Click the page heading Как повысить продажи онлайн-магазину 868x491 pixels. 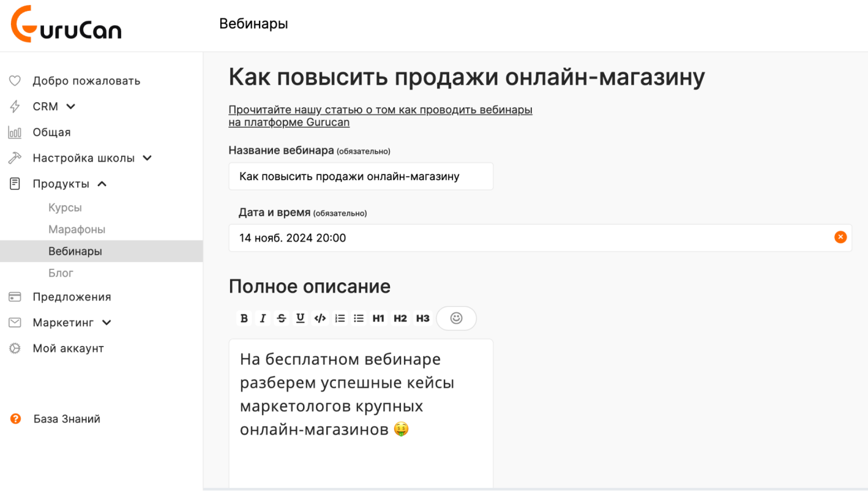[x=466, y=77]
